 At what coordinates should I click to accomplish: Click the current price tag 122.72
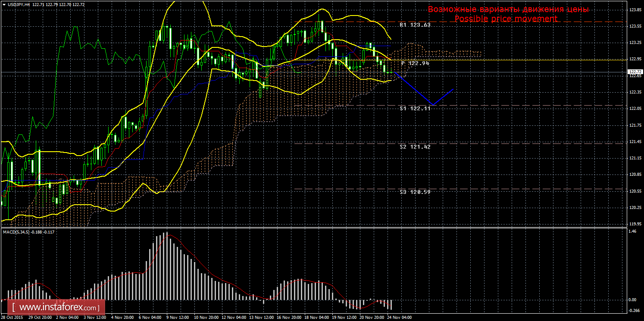(634, 72)
